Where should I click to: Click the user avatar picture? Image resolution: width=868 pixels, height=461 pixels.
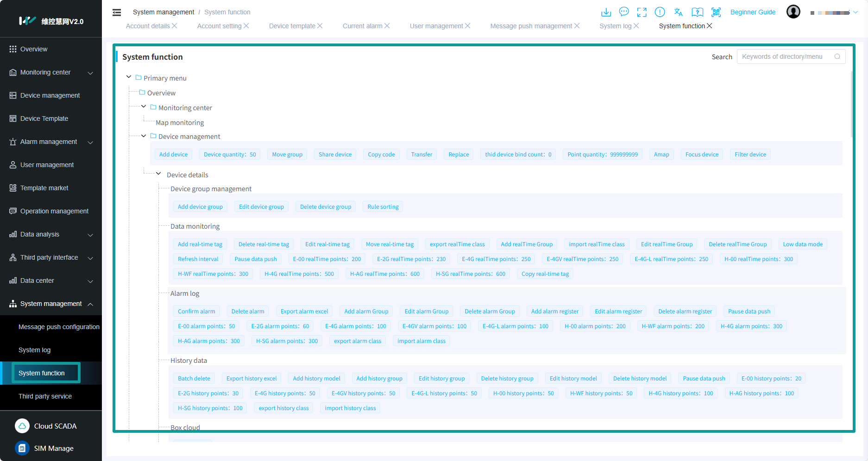click(x=793, y=12)
